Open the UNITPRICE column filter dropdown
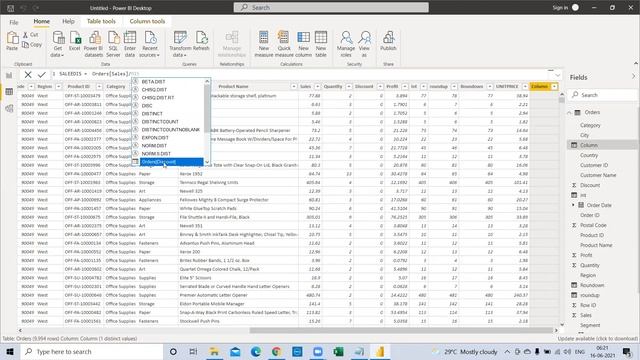 [525, 87]
